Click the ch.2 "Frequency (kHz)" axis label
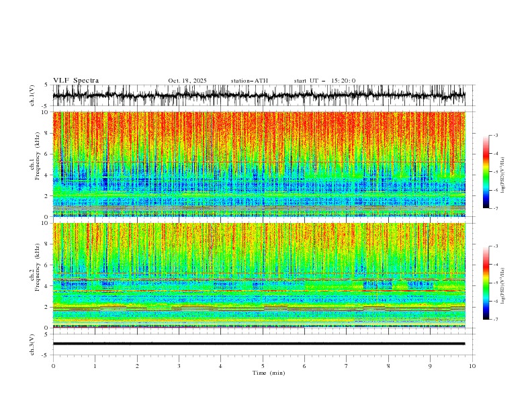532x411 pixels. [x=37, y=267]
